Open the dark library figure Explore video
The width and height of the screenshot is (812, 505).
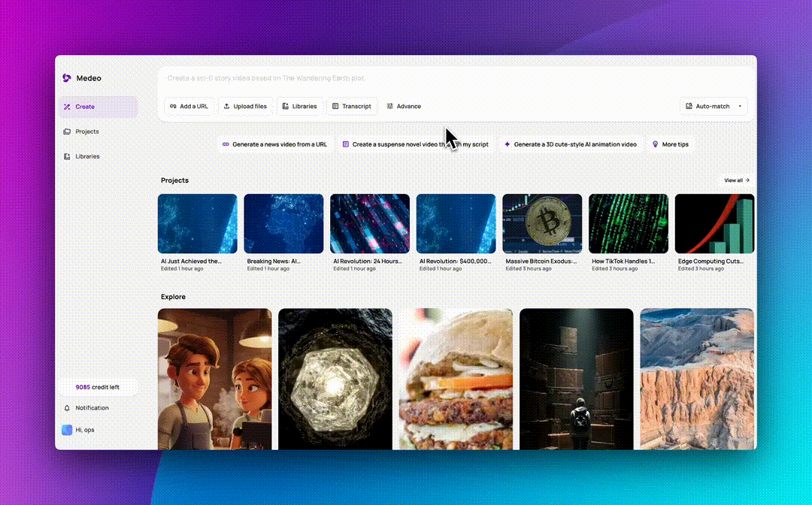click(577, 379)
